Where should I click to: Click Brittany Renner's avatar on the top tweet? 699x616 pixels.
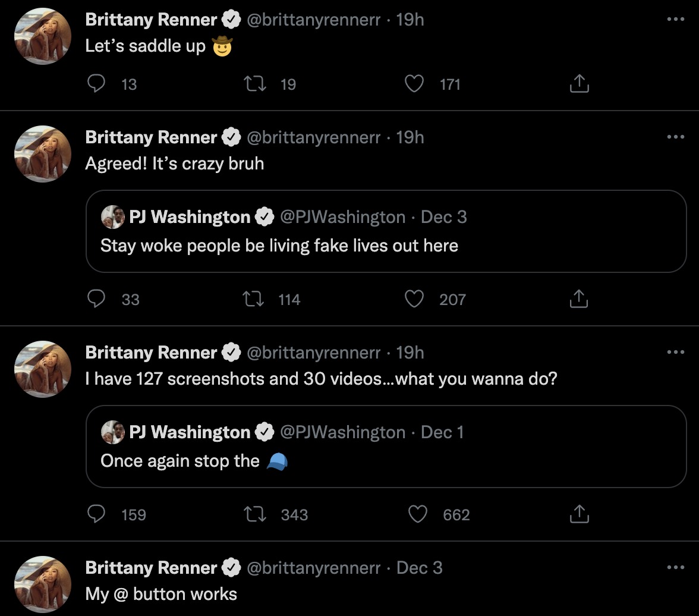pos(43,37)
